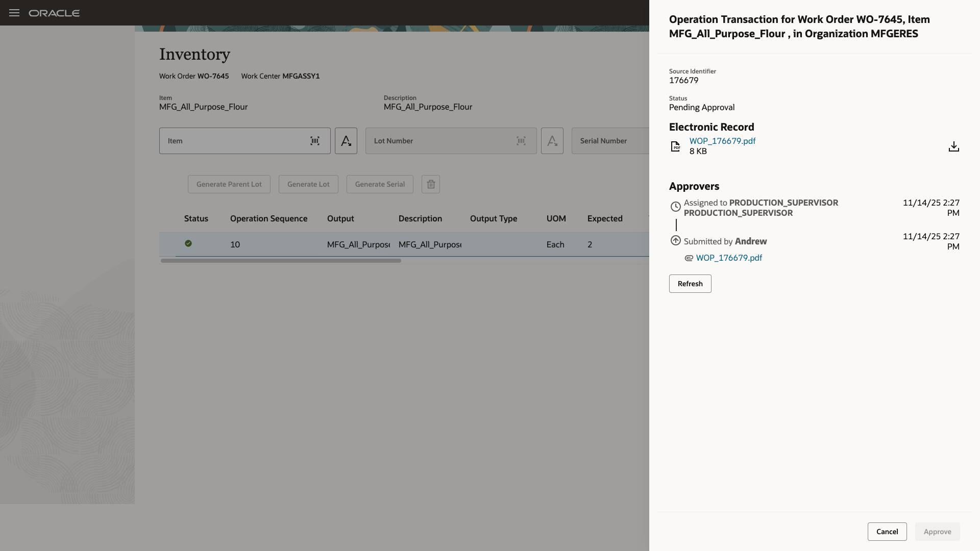This screenshot has width=980, height=551.
Task: Download the WOP_176679.pdf electronic record
Action: [953, 147]
